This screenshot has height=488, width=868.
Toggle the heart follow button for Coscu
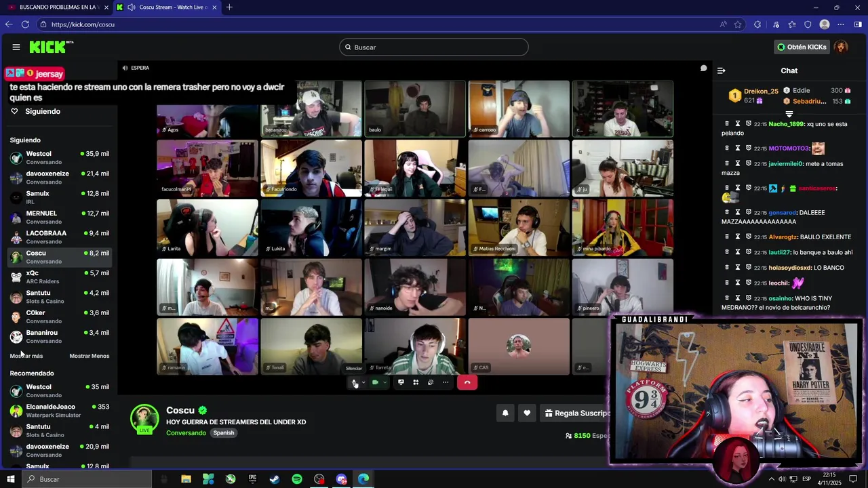coord(527,413)
